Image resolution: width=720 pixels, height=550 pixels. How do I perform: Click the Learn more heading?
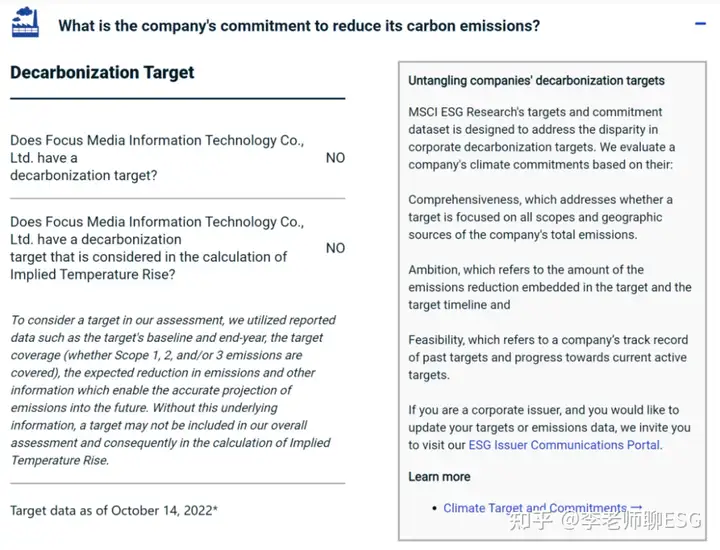pos(439,477)
